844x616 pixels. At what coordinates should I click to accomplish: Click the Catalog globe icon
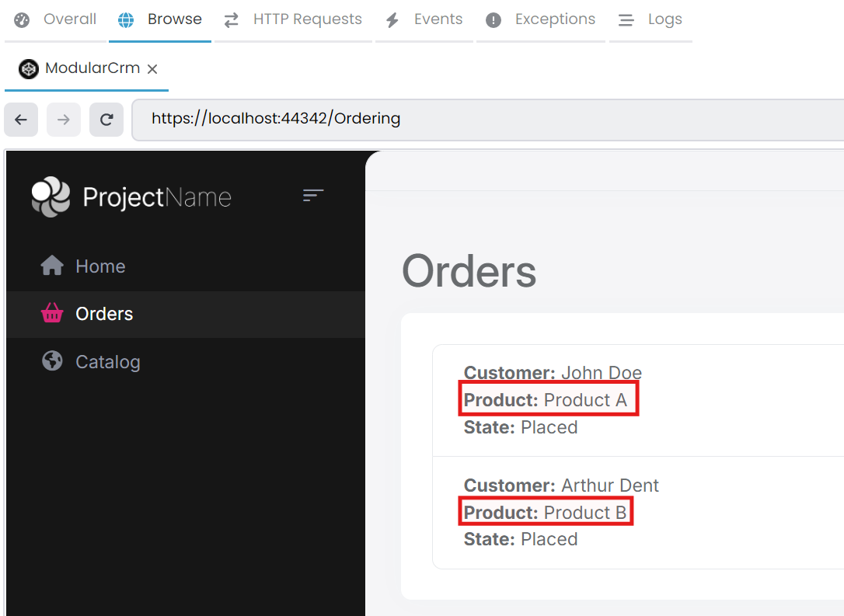[51, 361]
